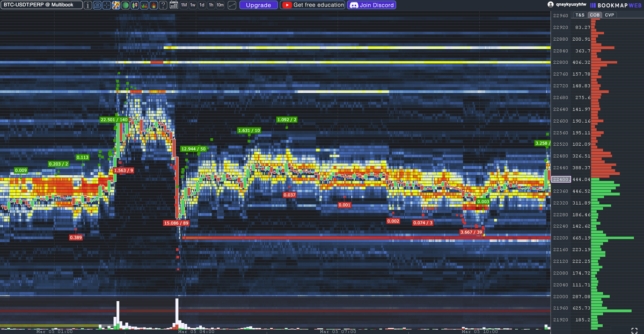Select the 10m timeframe

coord(220,5)
